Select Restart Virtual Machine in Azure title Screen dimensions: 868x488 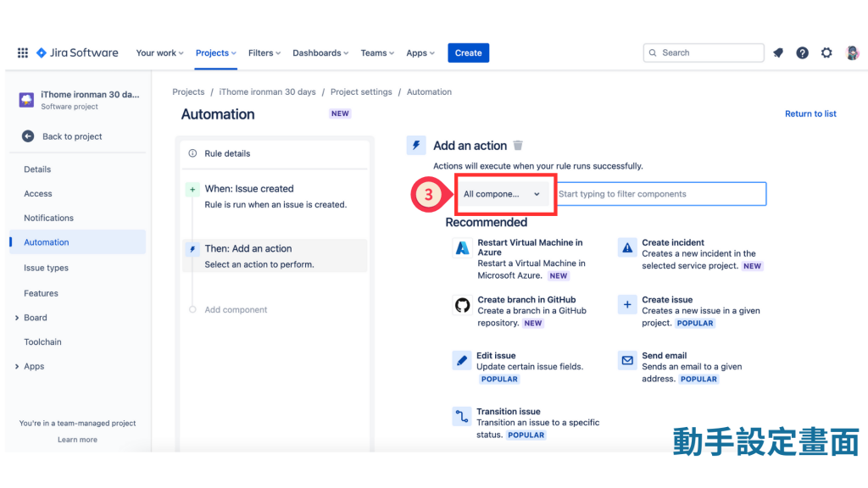click(530, 247)
